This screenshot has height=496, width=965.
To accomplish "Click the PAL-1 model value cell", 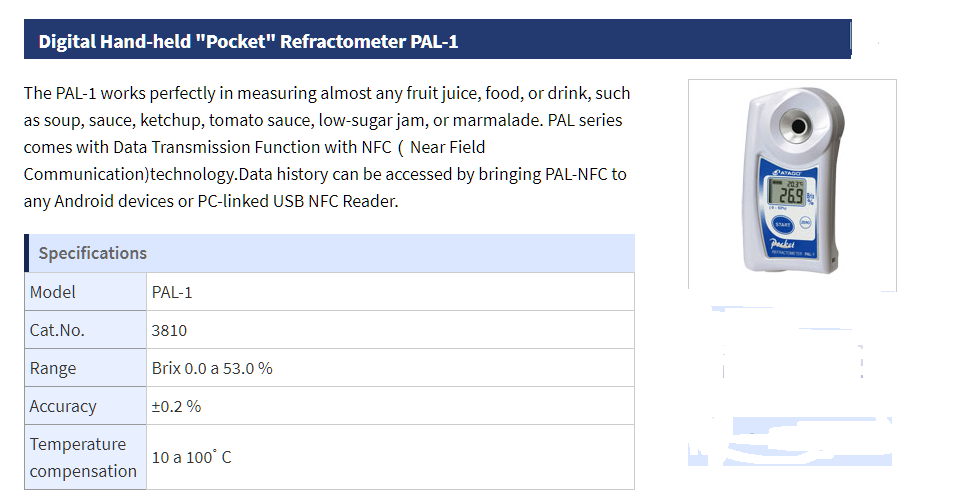I will point(390,292).
